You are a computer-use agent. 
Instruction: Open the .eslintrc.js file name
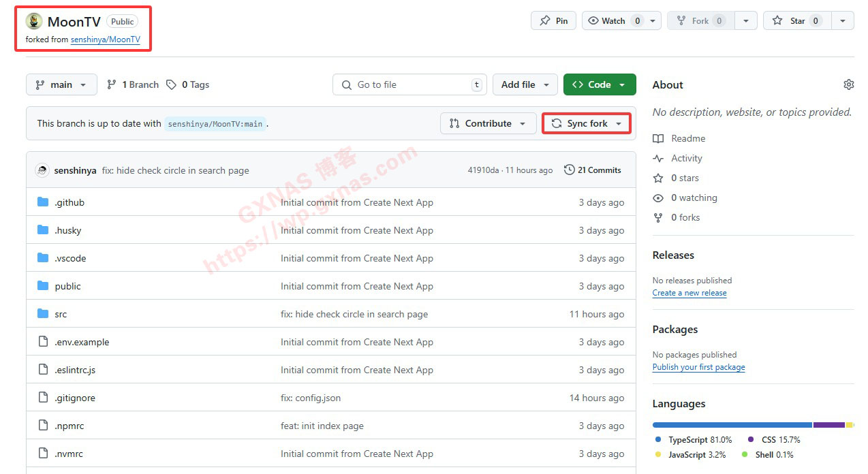[75, 370]
